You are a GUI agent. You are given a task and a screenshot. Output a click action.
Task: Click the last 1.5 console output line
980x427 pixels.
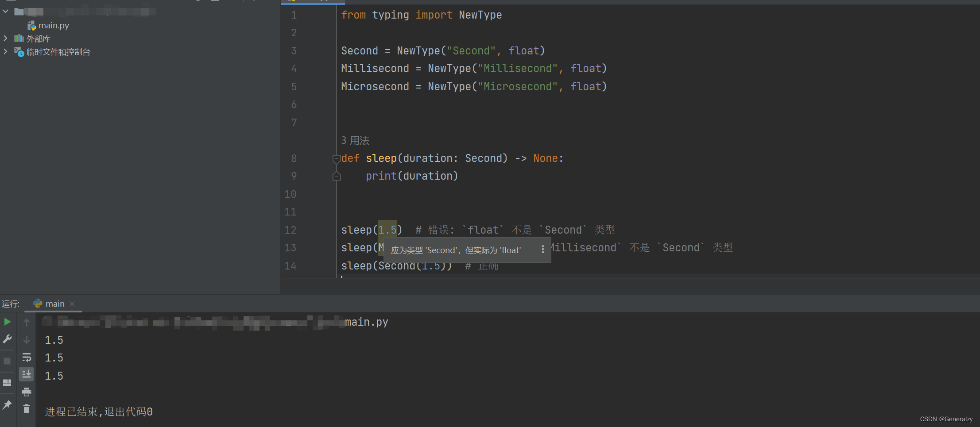pyautogui.click(x=54, y=376)
